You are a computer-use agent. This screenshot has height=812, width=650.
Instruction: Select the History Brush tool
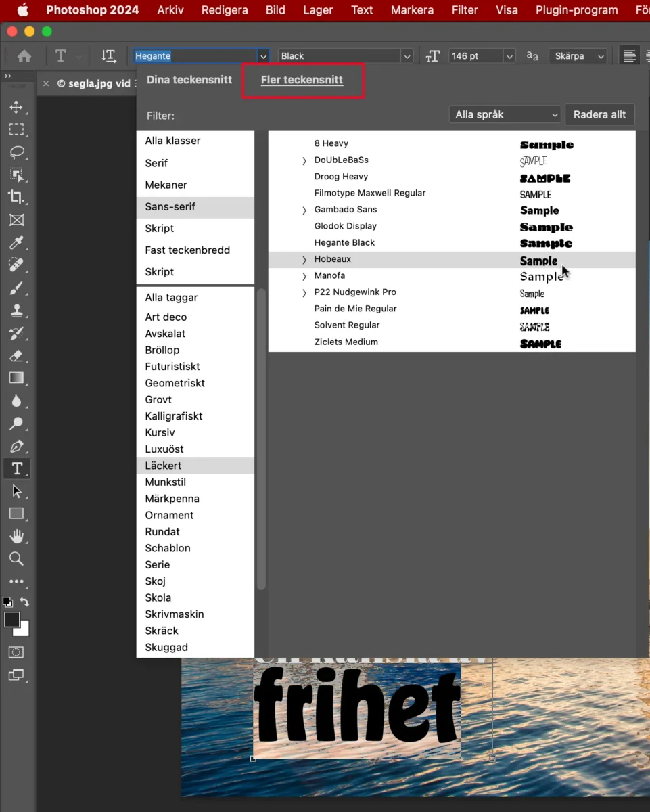click(16, 333)
